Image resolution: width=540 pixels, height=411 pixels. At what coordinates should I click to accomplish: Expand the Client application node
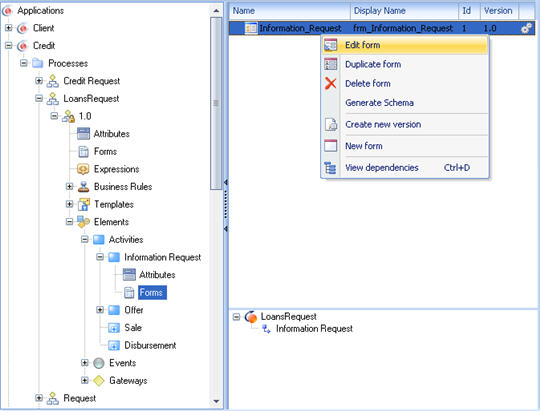point(9,28)
